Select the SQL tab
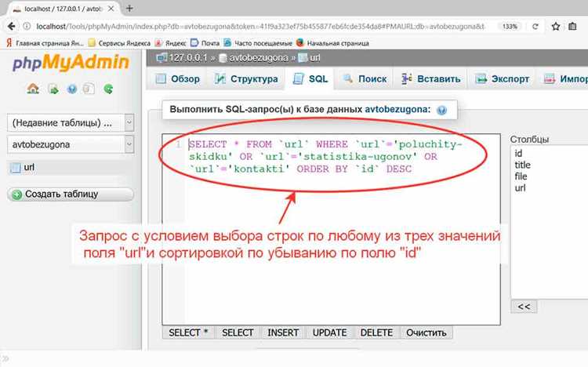The width and height of the screenshot is (588, 367). click(310, 78)
